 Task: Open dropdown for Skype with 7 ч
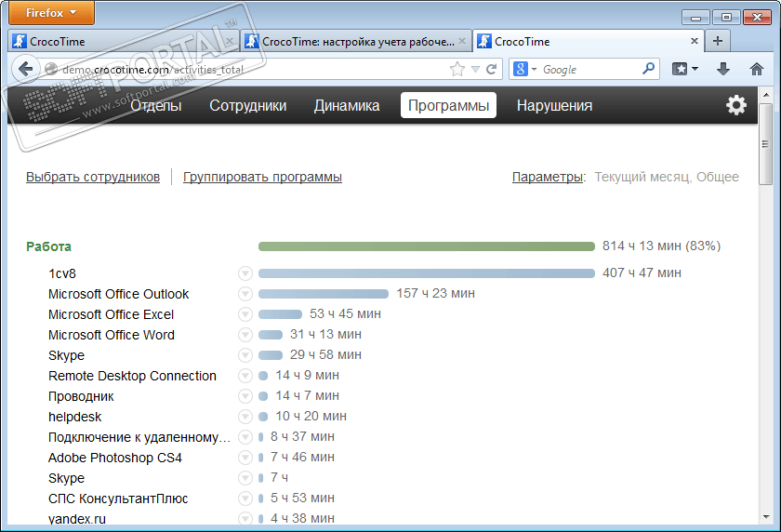[x=245, y=478]
